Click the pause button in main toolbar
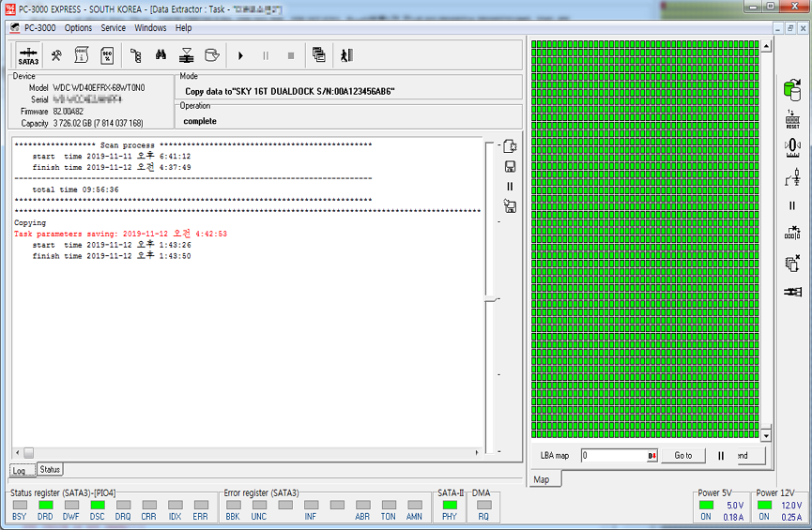 pos(266,55)
